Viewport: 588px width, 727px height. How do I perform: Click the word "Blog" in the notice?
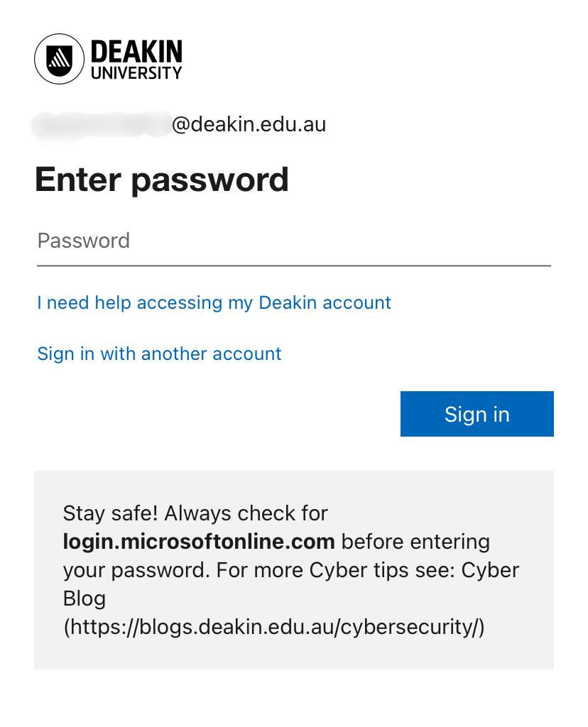(85, 598)
